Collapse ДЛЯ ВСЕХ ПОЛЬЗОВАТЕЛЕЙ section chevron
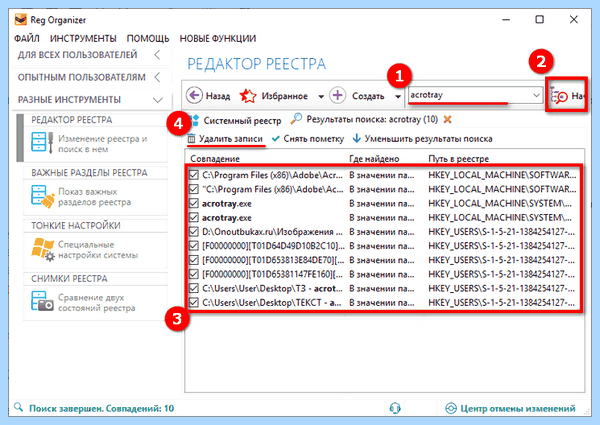This screenshot has width=600, height=425. click(157, 55)
